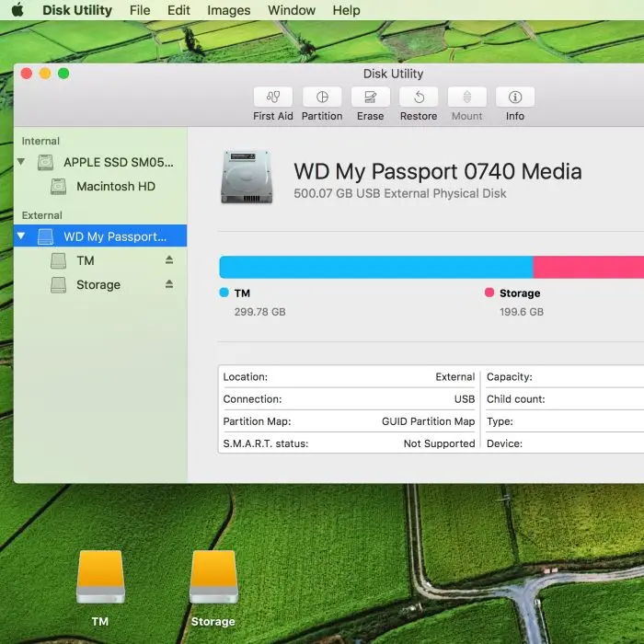Image resolution: width=644 pixels, height=644 pixels.
Task: Click the TM legend label
Action: (242, 293)
